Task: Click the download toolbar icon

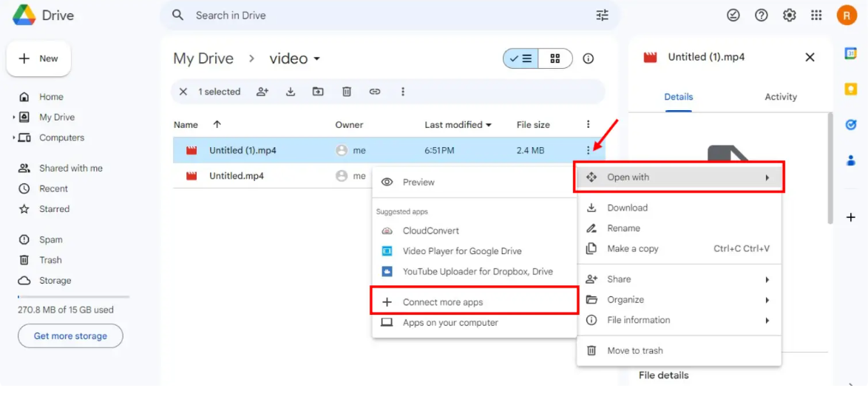Action: pyautogui.click(x=290, y=92)
